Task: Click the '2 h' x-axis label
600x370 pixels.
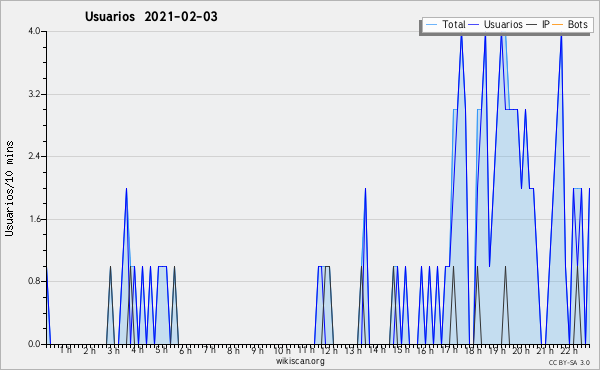Action: (x=89, y=350)
